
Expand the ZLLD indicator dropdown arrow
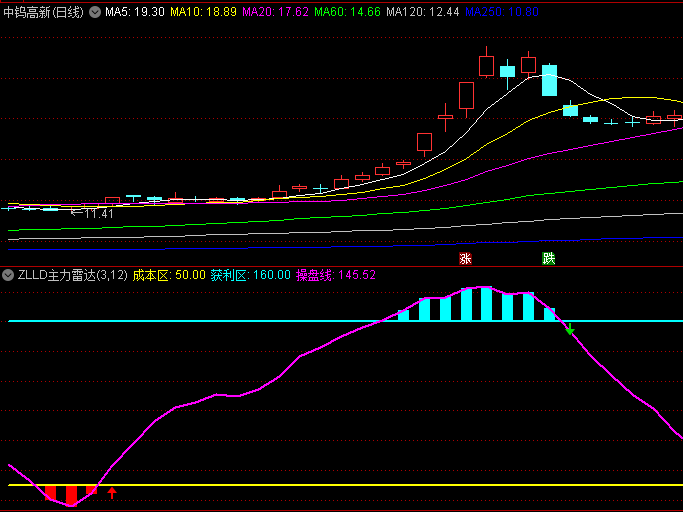(x=9, y=275)
